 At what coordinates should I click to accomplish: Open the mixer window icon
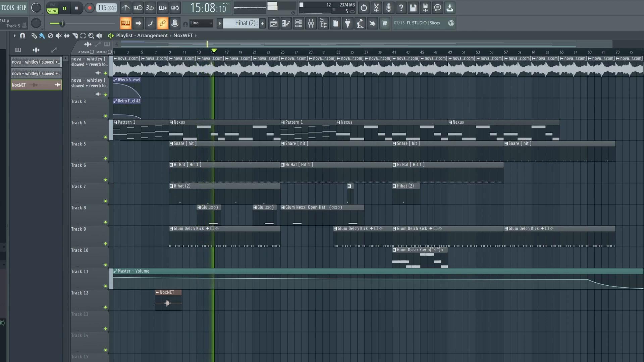(311, 23)
